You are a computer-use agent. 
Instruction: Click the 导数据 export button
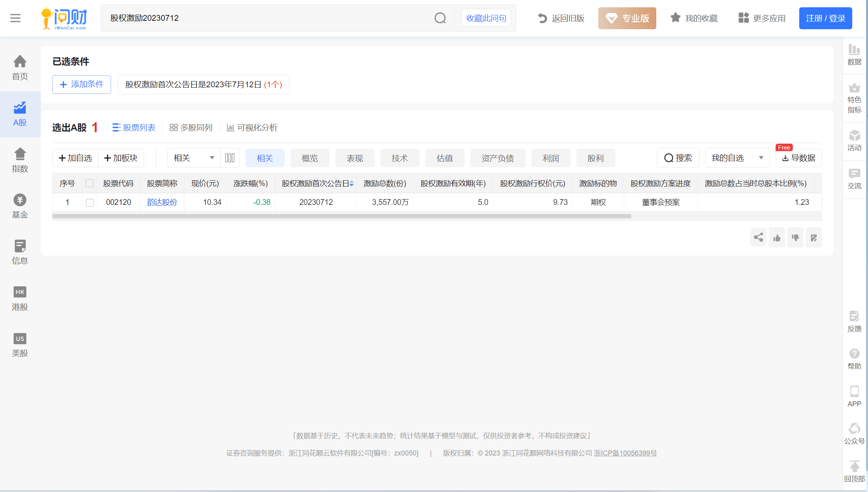tap(799, 158)
